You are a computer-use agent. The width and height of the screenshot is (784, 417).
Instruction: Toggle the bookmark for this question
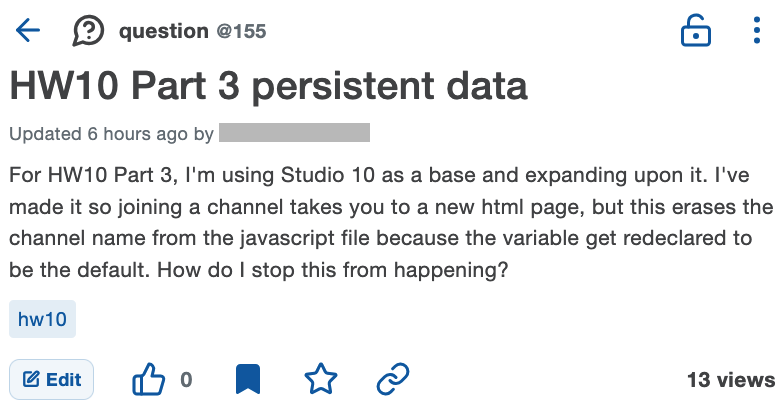pyautogui.click(x=247, y=379)
